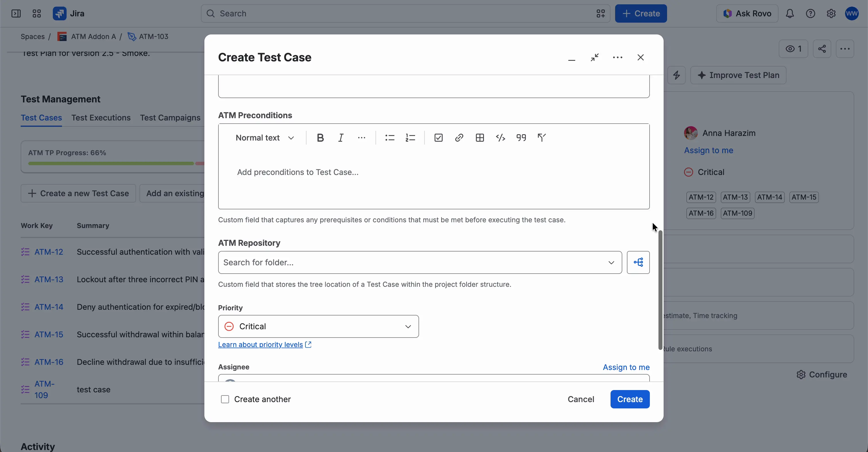Open more text formatting options ellipsis

coord(362,138)
